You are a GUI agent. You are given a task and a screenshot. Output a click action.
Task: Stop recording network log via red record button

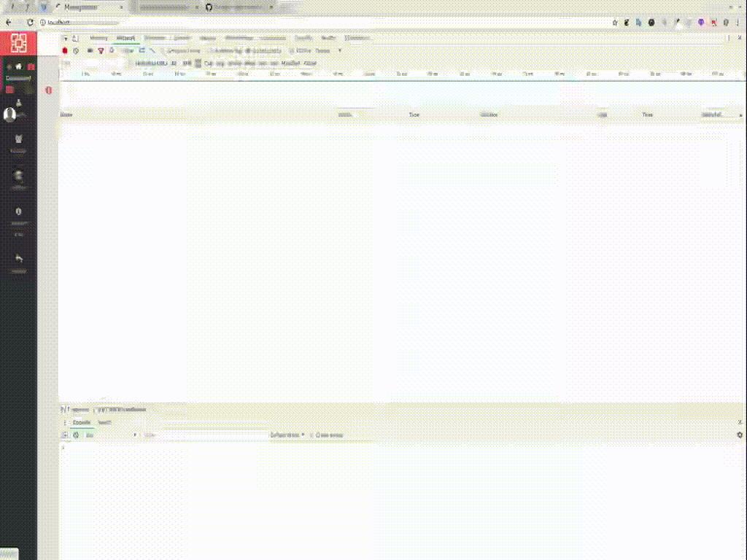point(65,50)
